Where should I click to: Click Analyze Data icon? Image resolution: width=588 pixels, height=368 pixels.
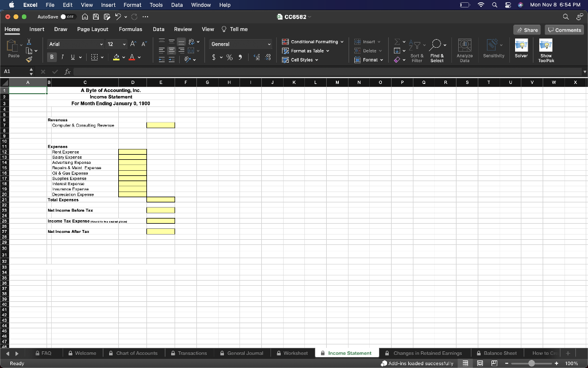tap(465, 51)
